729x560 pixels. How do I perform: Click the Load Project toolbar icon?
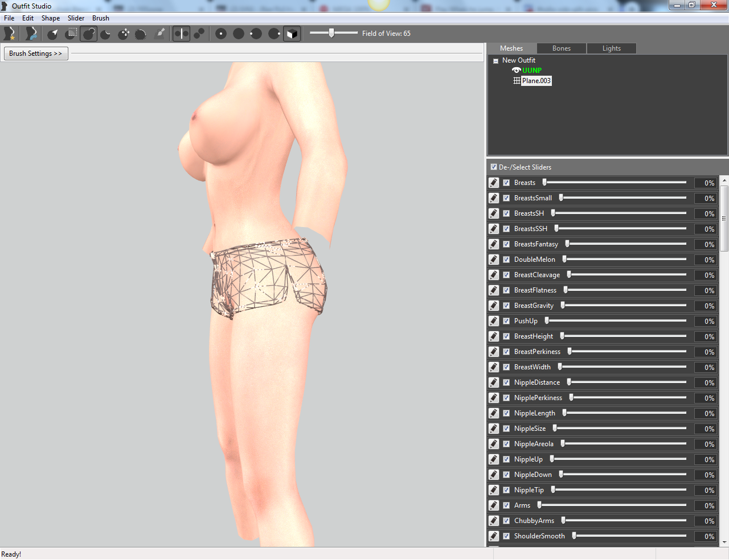click(31, 34)
